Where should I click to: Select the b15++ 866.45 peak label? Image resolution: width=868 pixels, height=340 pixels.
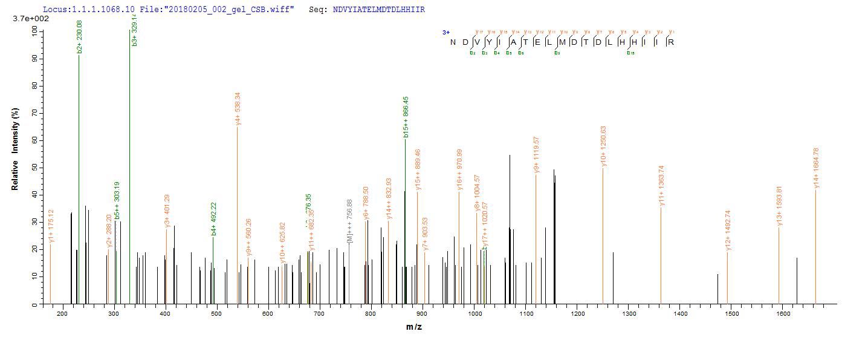pos(406,117)
